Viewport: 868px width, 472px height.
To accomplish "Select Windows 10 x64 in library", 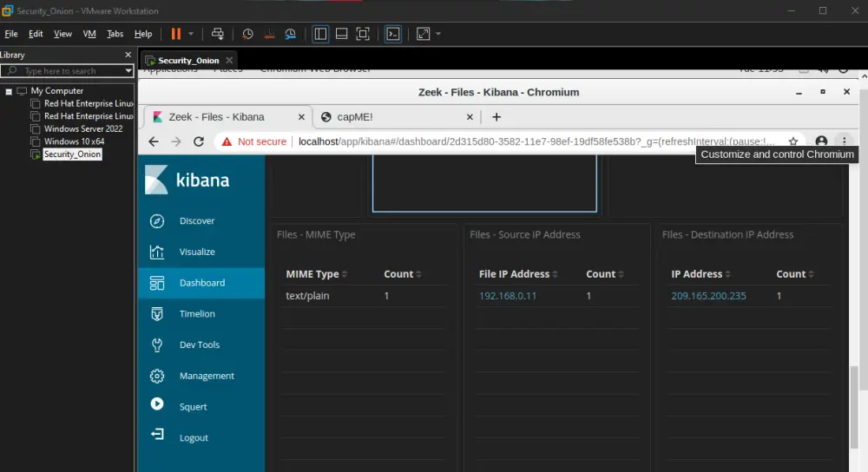I will [74, 141].
